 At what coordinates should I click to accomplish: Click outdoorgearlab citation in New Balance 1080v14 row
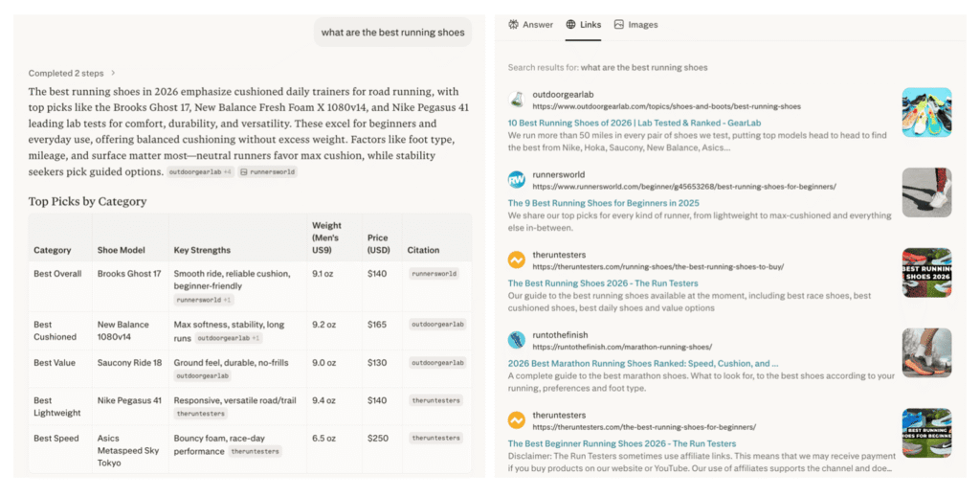tap(438, 325)
